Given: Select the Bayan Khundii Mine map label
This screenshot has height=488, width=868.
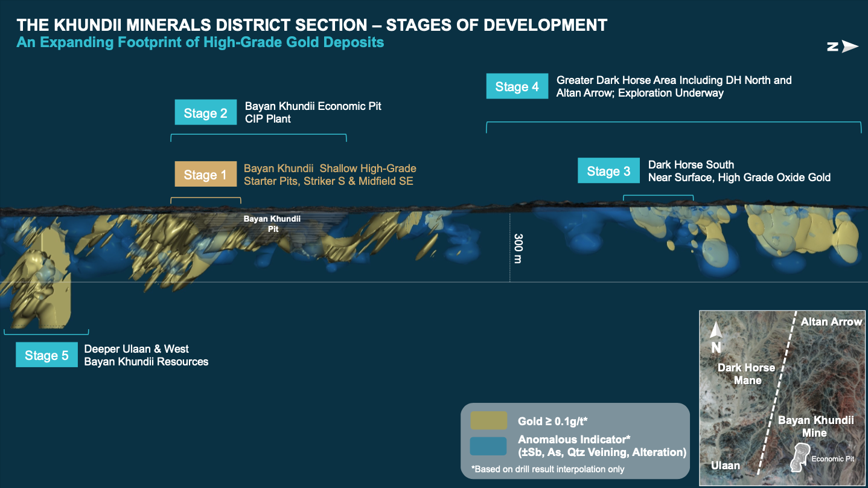Looking at the screenshot, I should coord(815,426).
